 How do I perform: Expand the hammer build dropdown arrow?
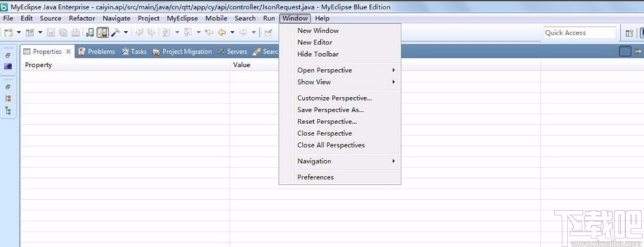(126, 33)
